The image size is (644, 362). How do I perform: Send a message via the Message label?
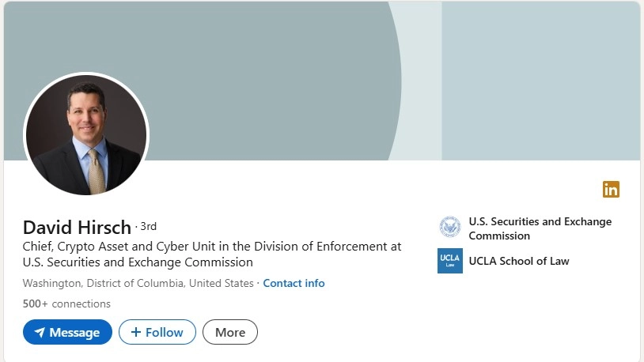pos(74,332)
